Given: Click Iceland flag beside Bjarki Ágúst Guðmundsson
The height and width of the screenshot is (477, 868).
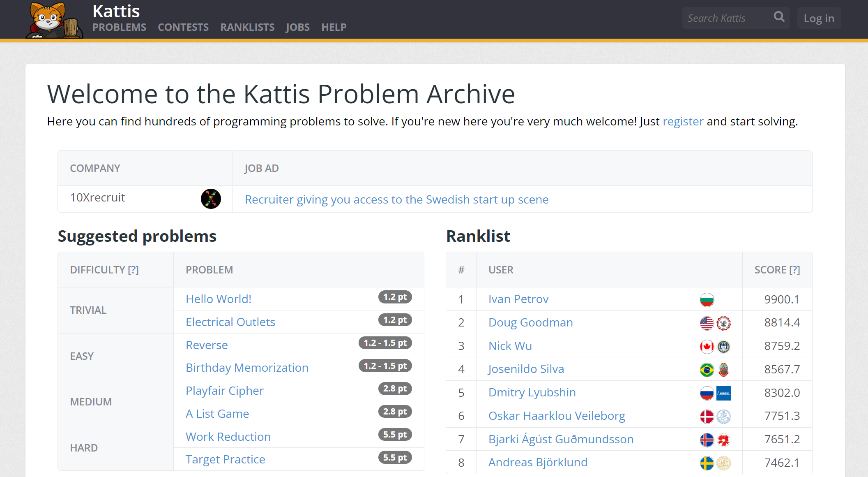Looking at the screenshot, I should (x=707, y=440).
